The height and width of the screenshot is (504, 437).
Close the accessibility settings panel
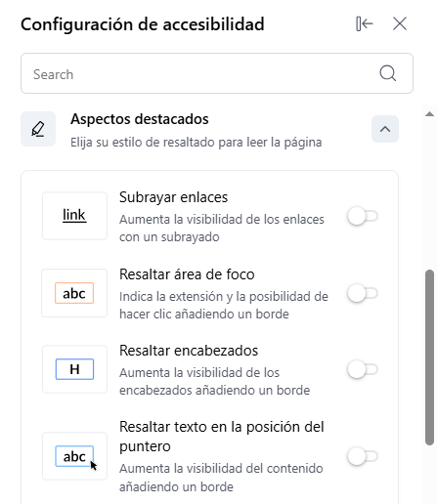click(400, 23)
